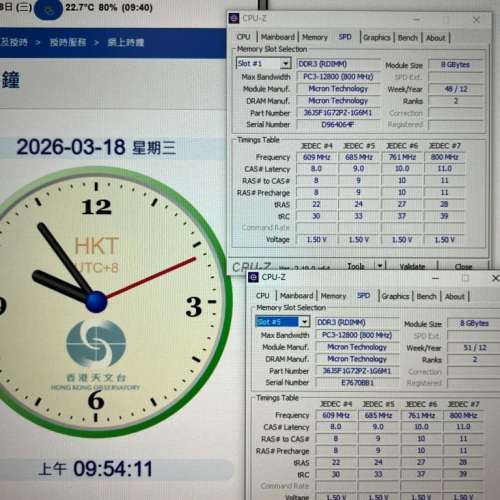Click the Part Number field in the upper window
The image size is (500, 500).
[x=338, y=113]
